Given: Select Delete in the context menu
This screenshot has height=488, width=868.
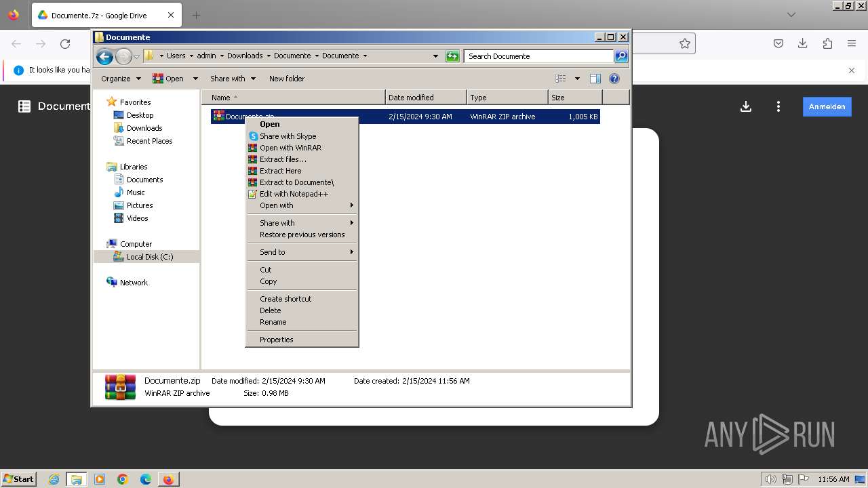Looking at the screenshot, I should click(x=302, y=310).
